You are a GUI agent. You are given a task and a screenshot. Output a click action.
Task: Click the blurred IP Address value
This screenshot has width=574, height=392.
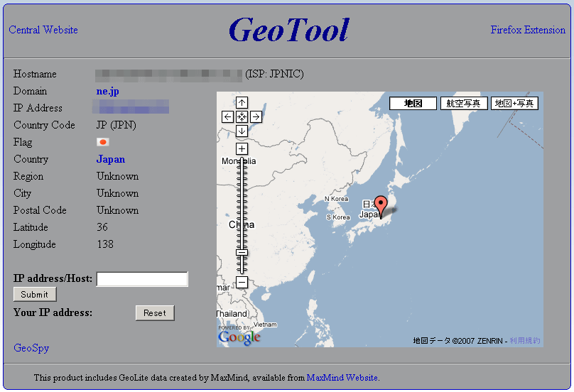[x=131, y=107]
